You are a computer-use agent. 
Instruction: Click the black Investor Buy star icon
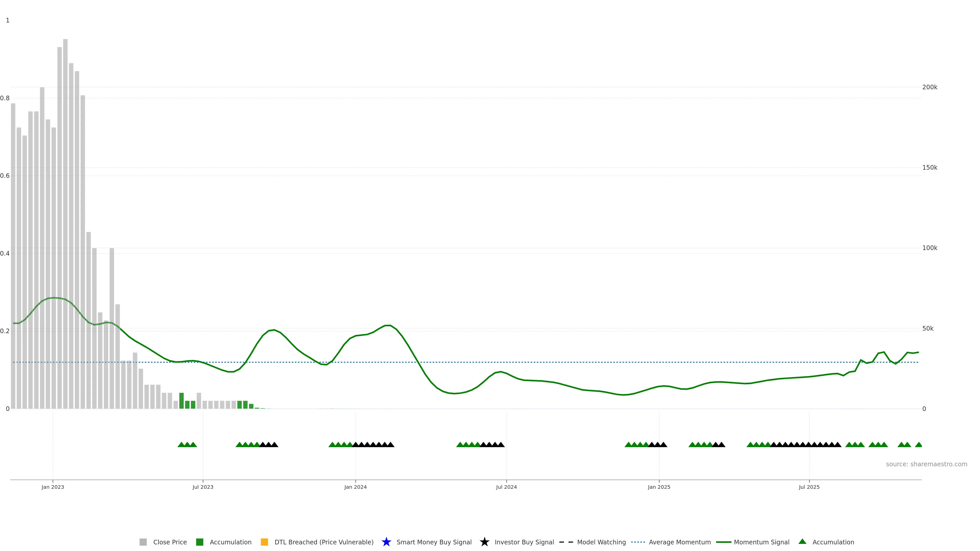484,542
